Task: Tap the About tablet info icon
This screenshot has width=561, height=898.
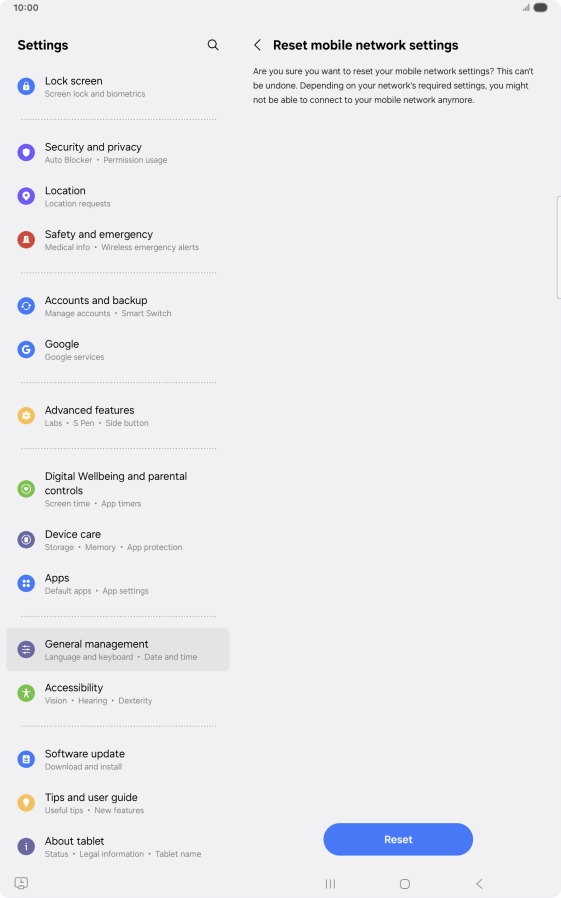Action: pyautogui.click(x=26, y=846)
